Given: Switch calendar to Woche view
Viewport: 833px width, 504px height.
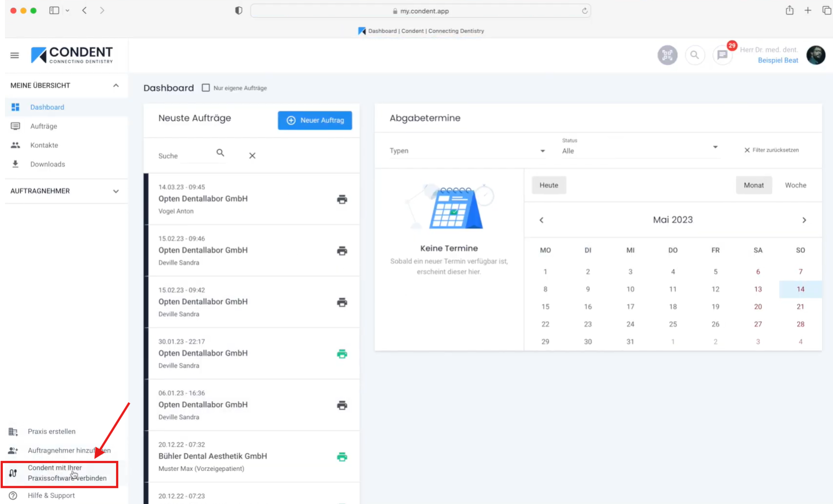Looking at the screenshot, I should coord(795,185).
